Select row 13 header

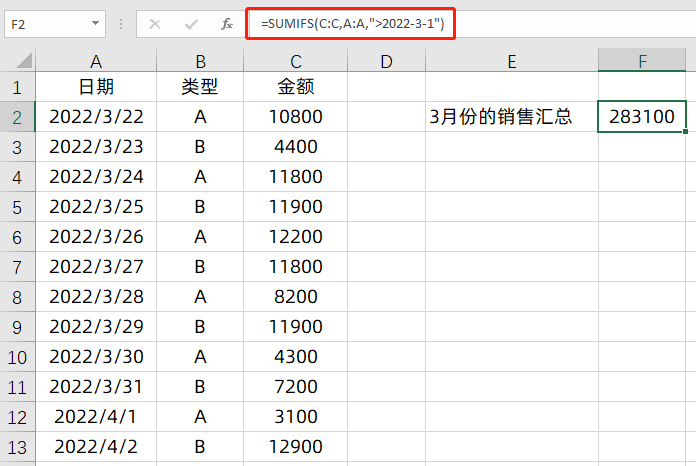pos(17,447)
